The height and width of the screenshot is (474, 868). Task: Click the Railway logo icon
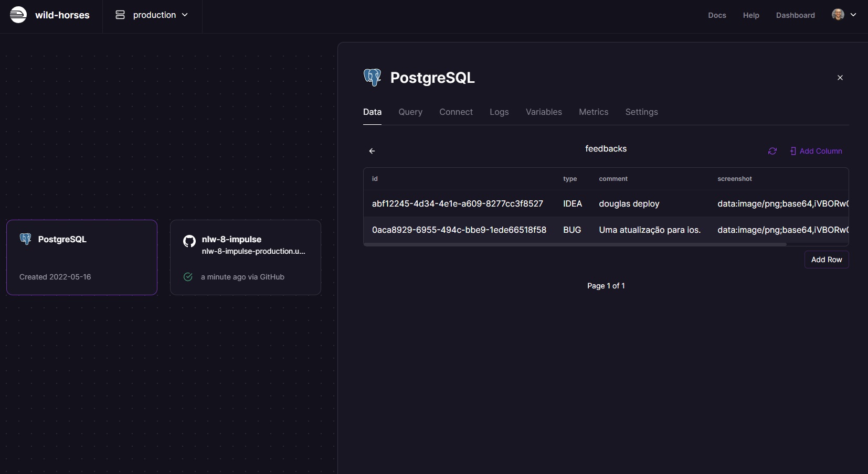(x=18, y=15)
